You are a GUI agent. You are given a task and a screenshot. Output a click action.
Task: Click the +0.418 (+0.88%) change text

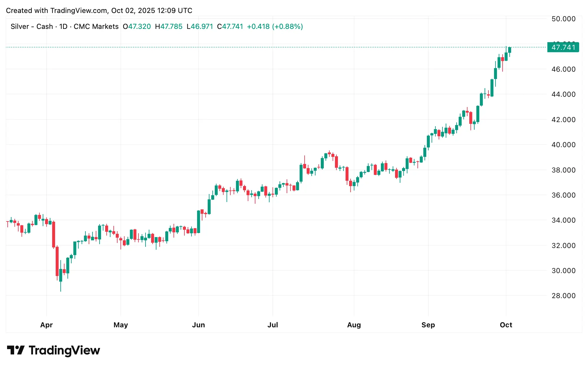(x=275, y=27)
